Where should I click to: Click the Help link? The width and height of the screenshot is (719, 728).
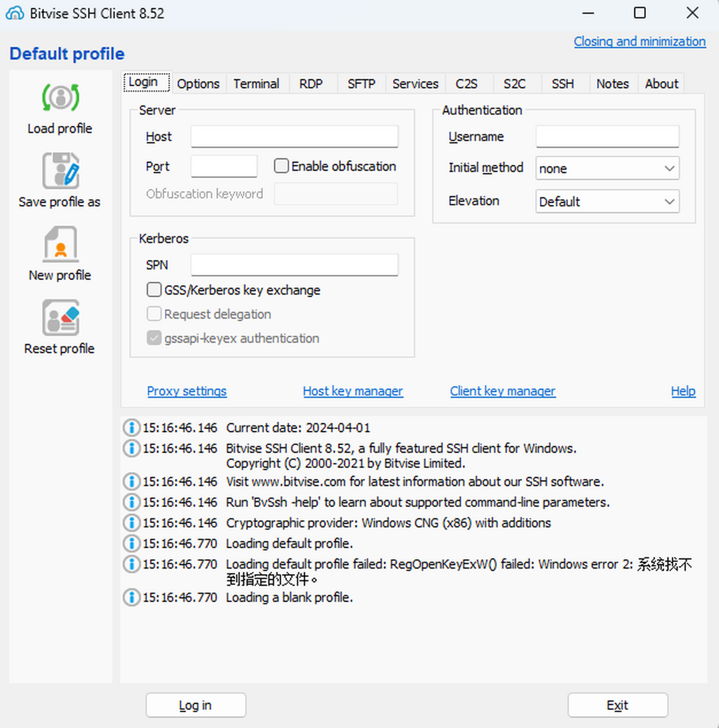point(683,391)
